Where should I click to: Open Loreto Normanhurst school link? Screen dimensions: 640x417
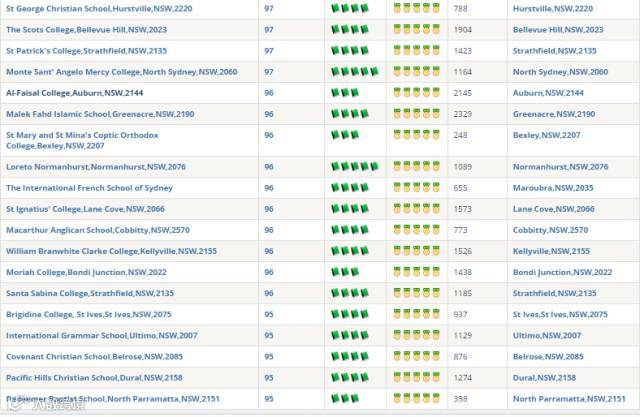pyautogui.click(x=96, y=166)
